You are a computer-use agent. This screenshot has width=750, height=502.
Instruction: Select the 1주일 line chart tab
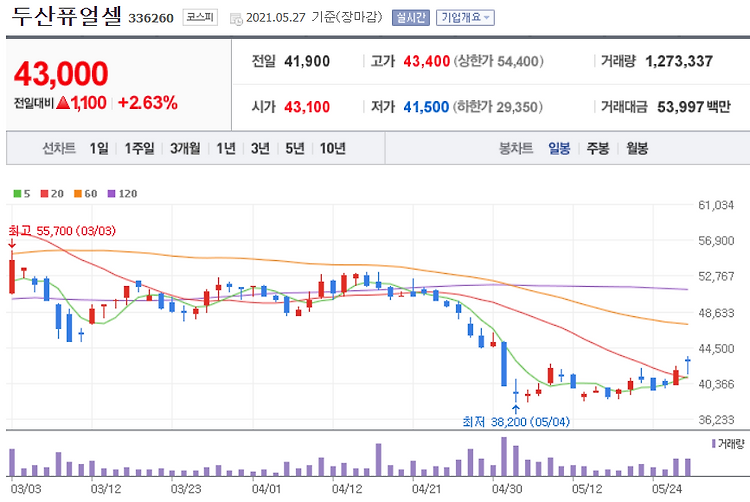coord(140,149)
